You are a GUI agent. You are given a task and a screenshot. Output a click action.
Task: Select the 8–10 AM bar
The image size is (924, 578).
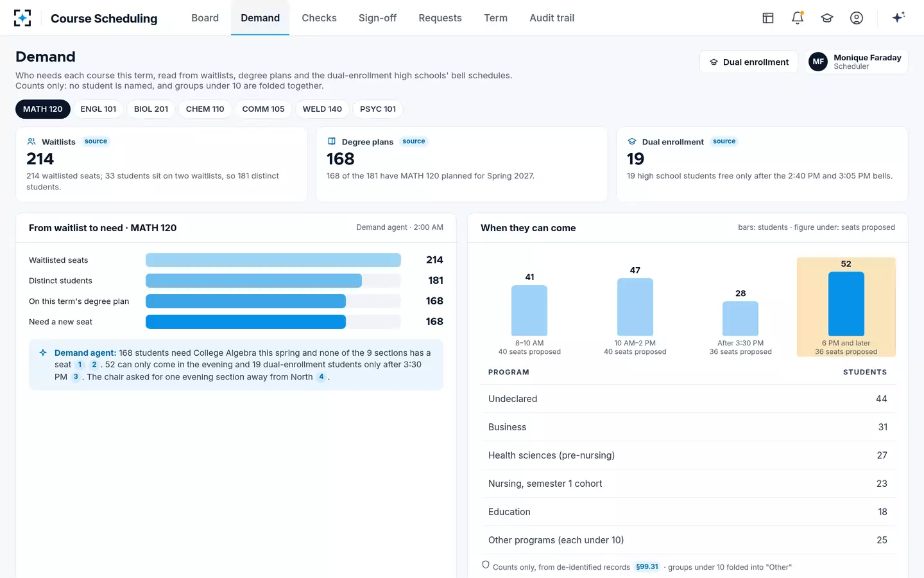[x=529, y=310]
